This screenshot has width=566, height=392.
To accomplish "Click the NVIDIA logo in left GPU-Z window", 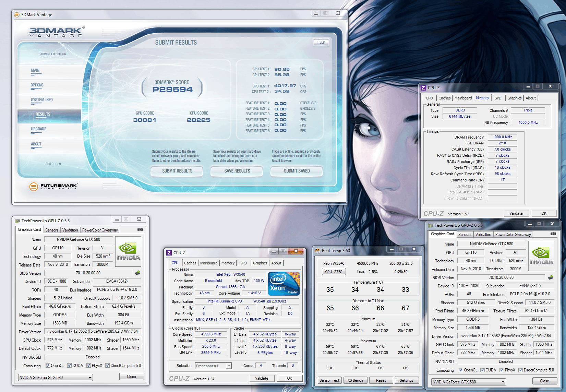I will point(128,252).
